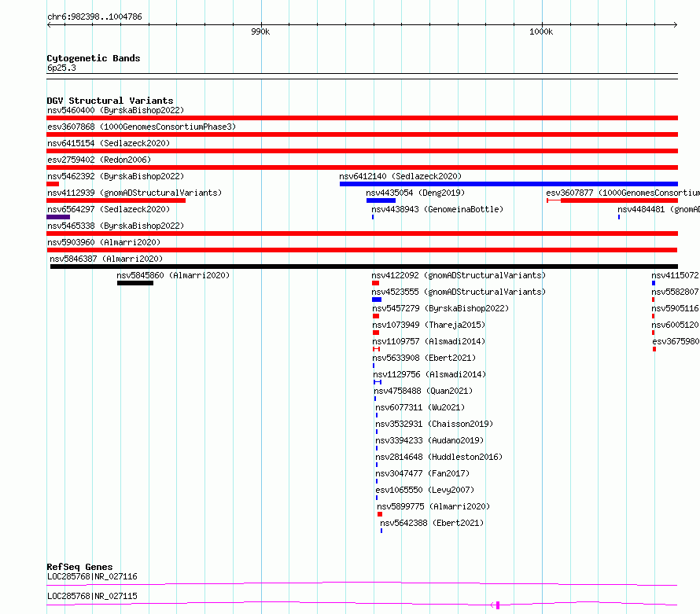The image size is (700, 614).
Task: Click the blue bar under nsv4435054
Action: [381, 200]
